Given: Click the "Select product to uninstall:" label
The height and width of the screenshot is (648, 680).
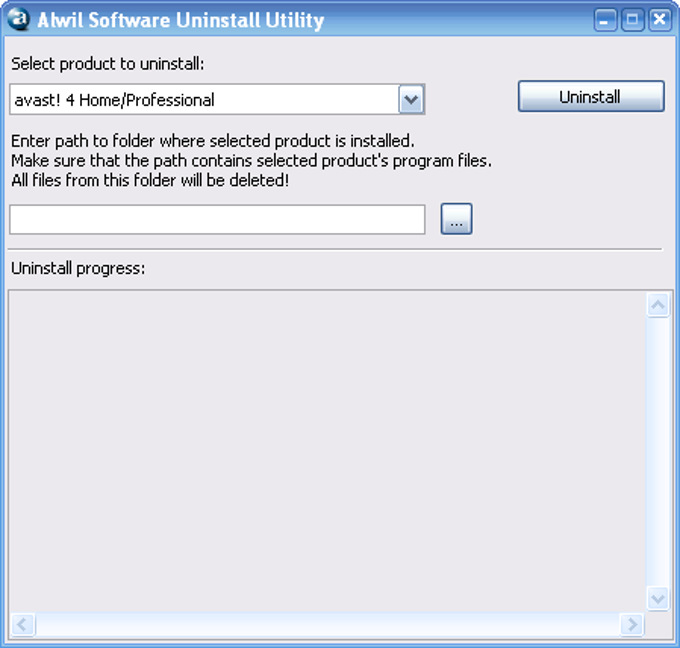Looking at the screenshot, I should (x=108, y=64).
